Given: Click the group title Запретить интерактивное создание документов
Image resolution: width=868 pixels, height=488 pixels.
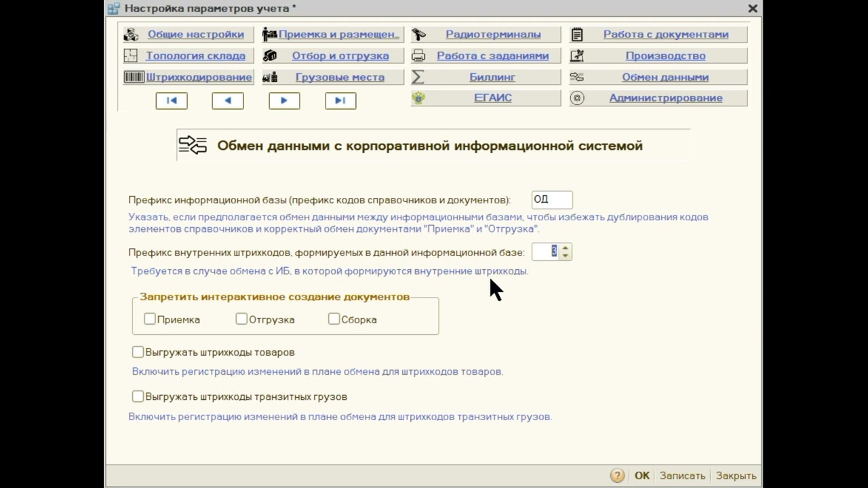Looking at the screenshot, I should pos(275,297).
